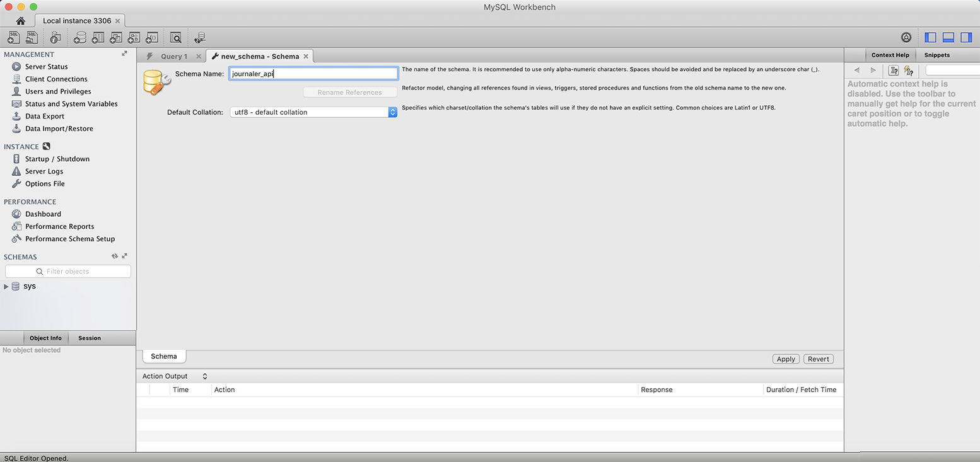Open Users and Privileges

coord(58,91)
